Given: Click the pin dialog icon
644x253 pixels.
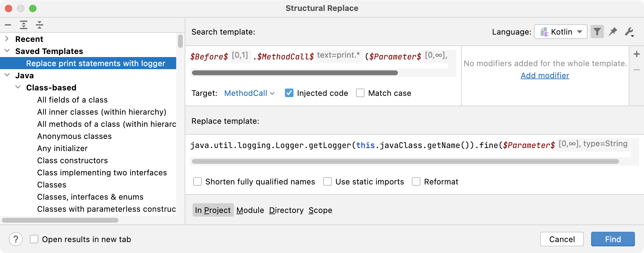Looking at the screenshot, I should coord(613,32).
